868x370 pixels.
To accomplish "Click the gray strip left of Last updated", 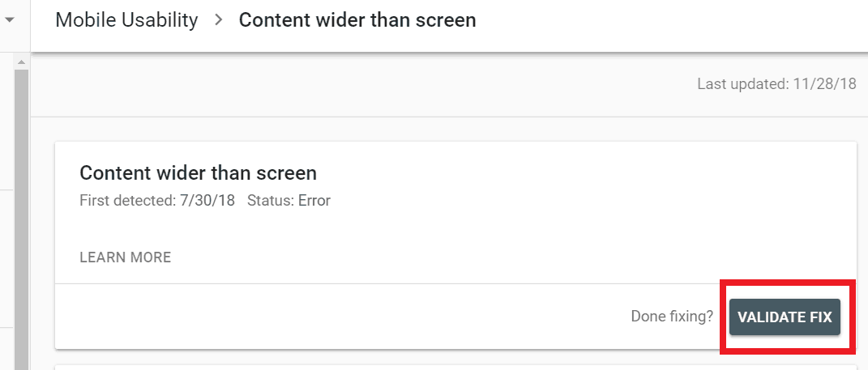I will [365, 84].
